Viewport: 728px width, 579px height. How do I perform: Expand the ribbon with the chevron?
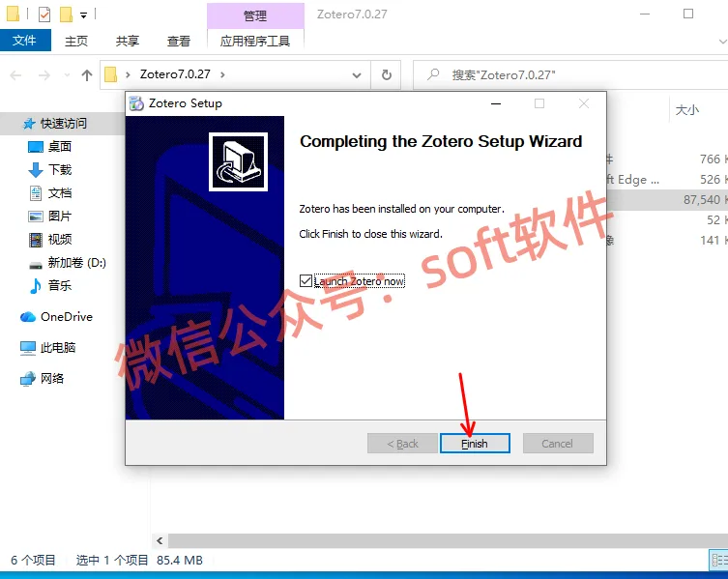pyautogui.click(x=723, y=42)
